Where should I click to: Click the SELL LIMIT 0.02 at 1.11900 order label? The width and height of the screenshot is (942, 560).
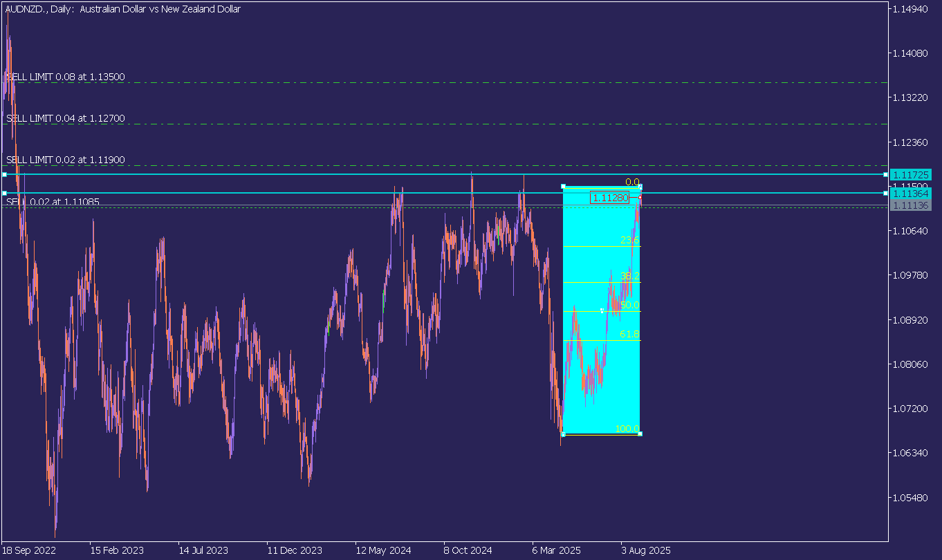[x=66, y=160]
